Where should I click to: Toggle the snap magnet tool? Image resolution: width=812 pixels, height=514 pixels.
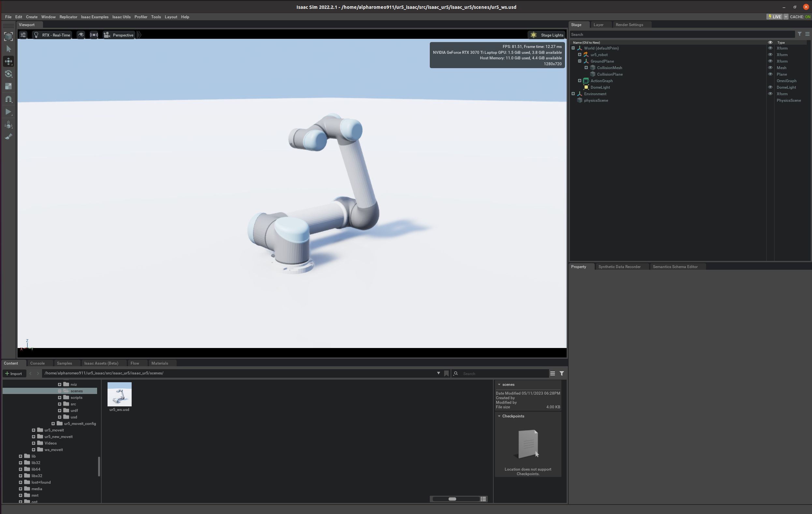[x=8, y=99]
